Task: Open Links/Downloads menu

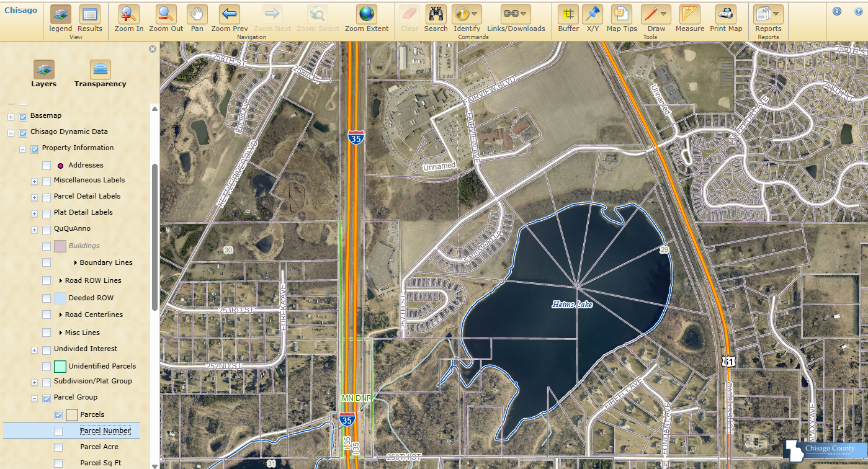Action: [516, 19]
